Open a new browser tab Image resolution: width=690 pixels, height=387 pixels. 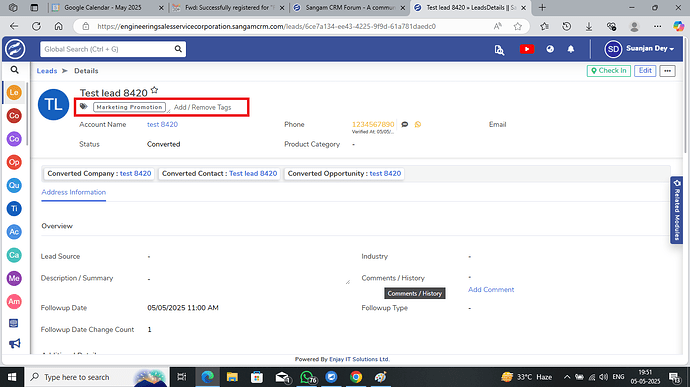[542, 7]
